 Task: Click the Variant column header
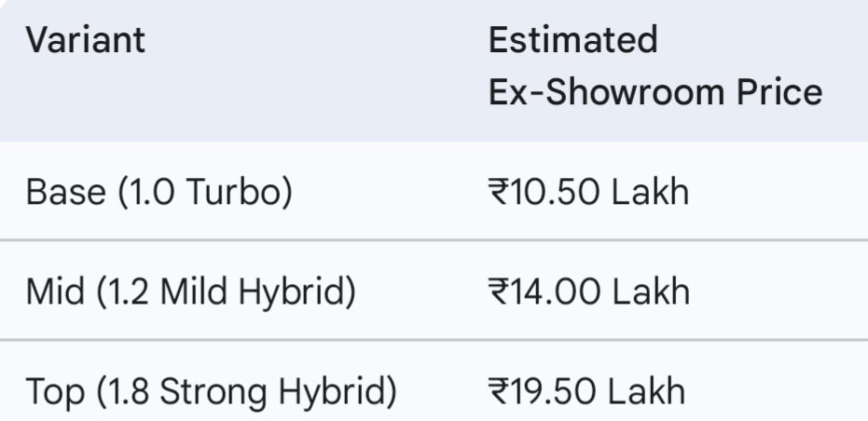tap(86, 41)
